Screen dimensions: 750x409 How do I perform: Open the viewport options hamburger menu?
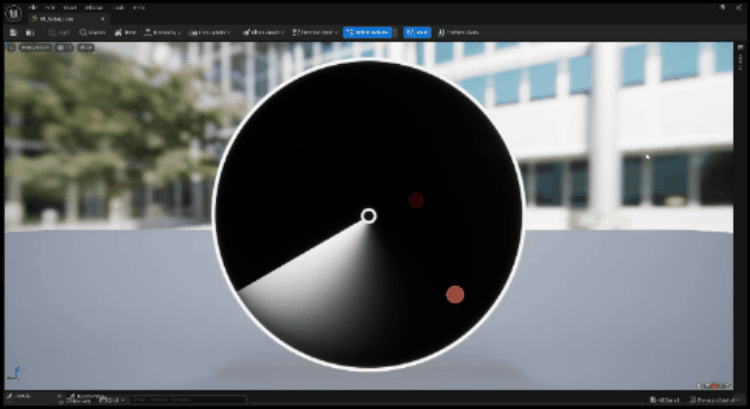[12, 47]
